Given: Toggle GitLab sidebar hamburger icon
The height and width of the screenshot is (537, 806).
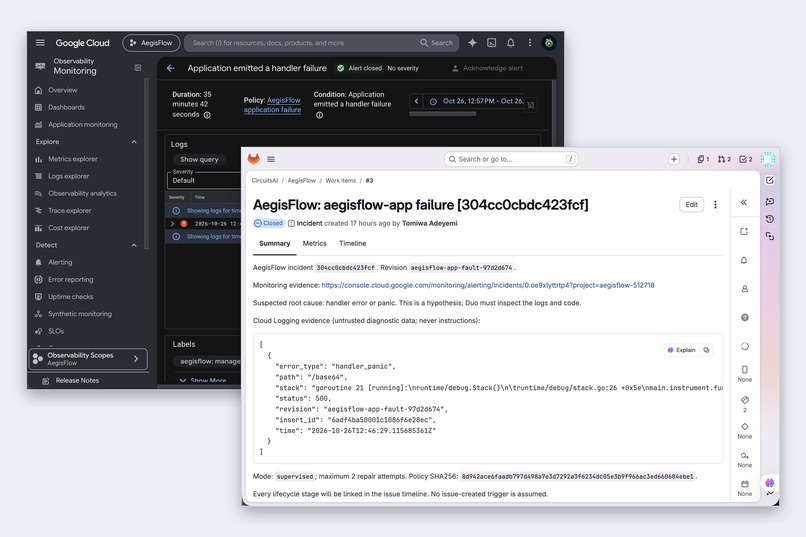Looking at the screenshot, I should point(271,159).
